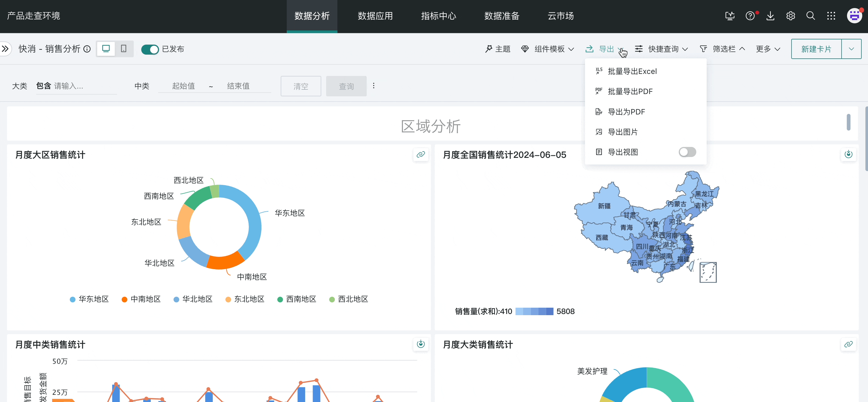This screenshot has height=402, width=868.
Task: Toggle the 已发布 publish switch
Action: pyautogui.click(x=150, y=49)
